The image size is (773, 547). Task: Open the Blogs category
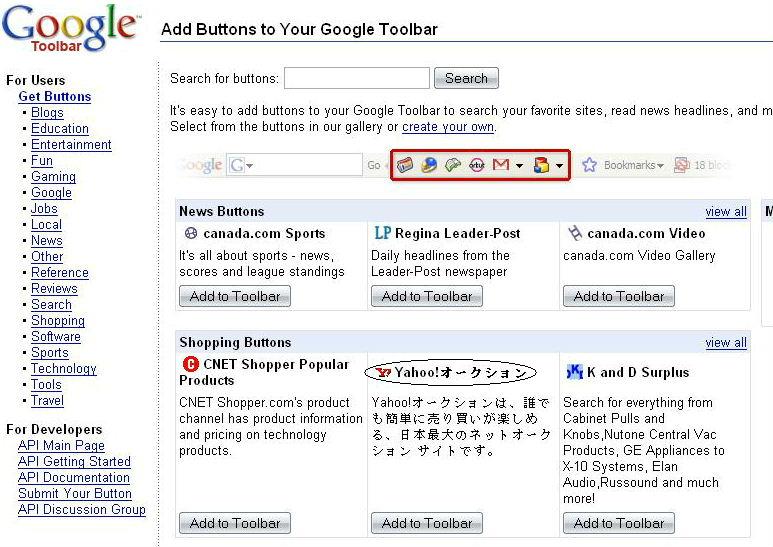click(47, 113)
